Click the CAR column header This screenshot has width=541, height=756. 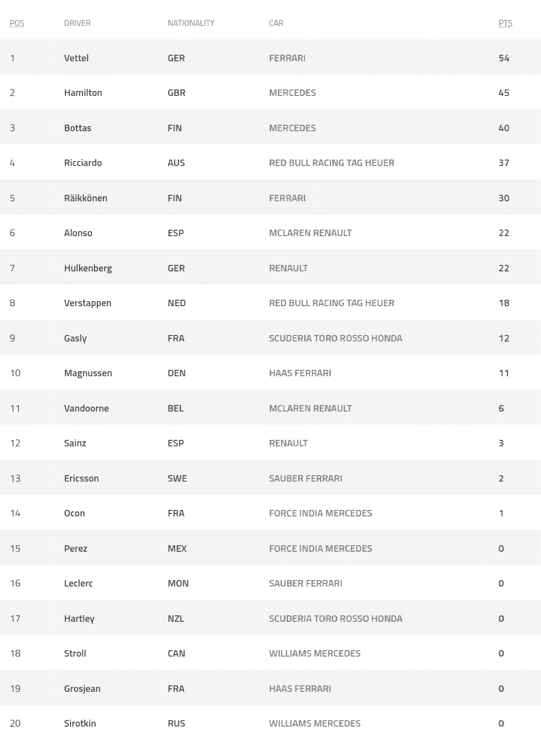point(276,23)
